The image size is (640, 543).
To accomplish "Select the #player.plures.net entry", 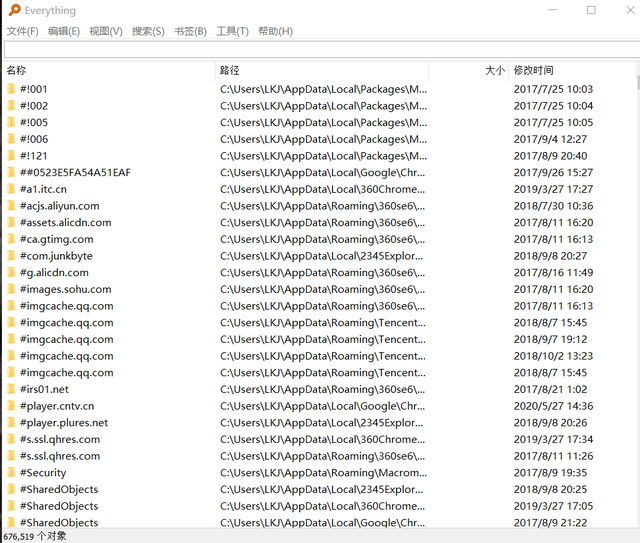I will (x=64, y=423).
